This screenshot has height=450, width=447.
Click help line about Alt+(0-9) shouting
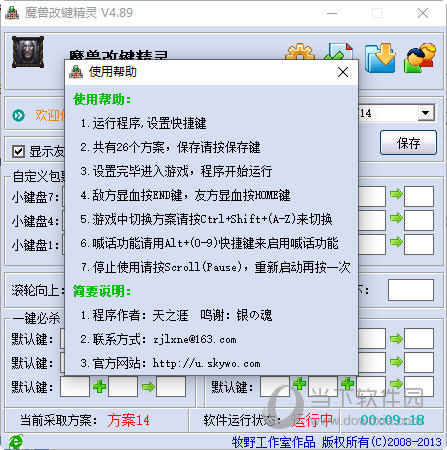coord(209,243)
